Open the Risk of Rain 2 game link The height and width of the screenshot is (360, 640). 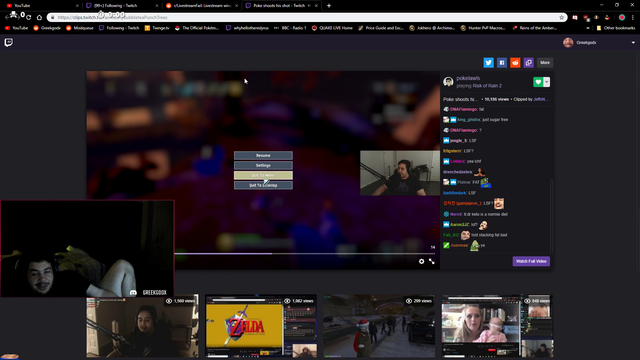tap(487, 86)
